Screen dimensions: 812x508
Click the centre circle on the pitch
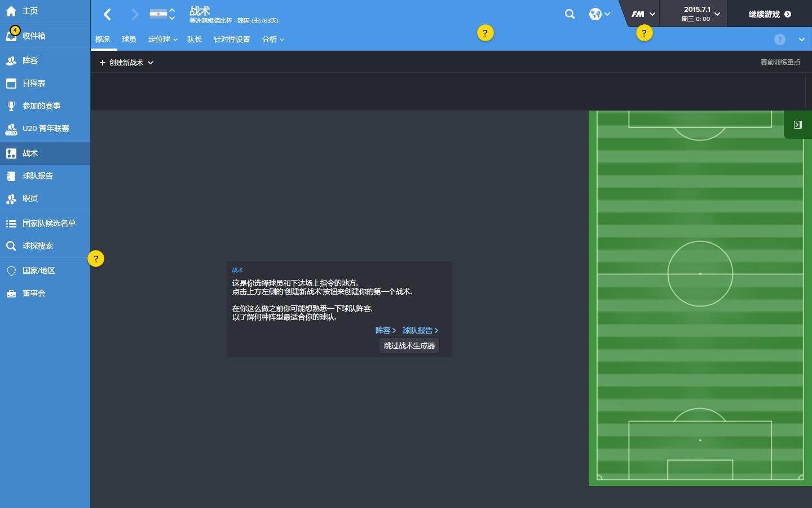(700, 274)
